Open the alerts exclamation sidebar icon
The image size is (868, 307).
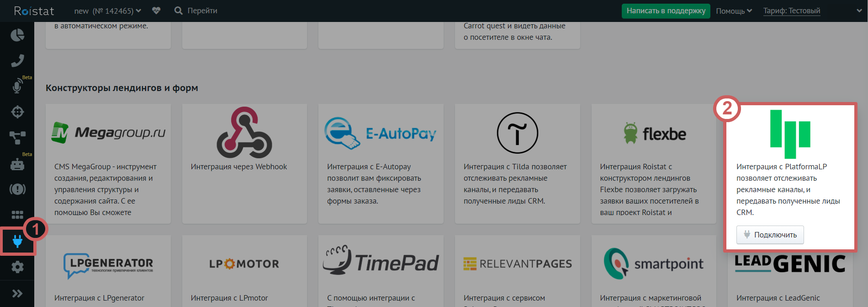click(17, 189)
